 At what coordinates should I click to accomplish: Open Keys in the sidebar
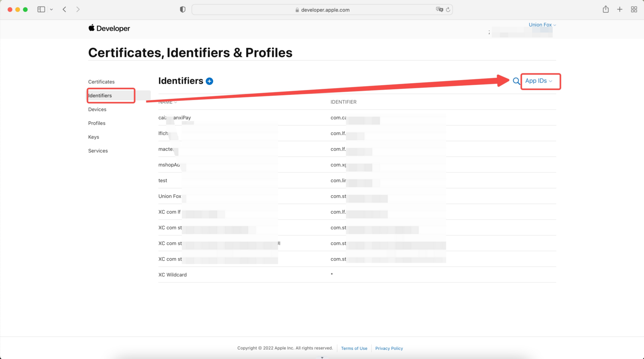pyautogui.click(x=94, y=137)
